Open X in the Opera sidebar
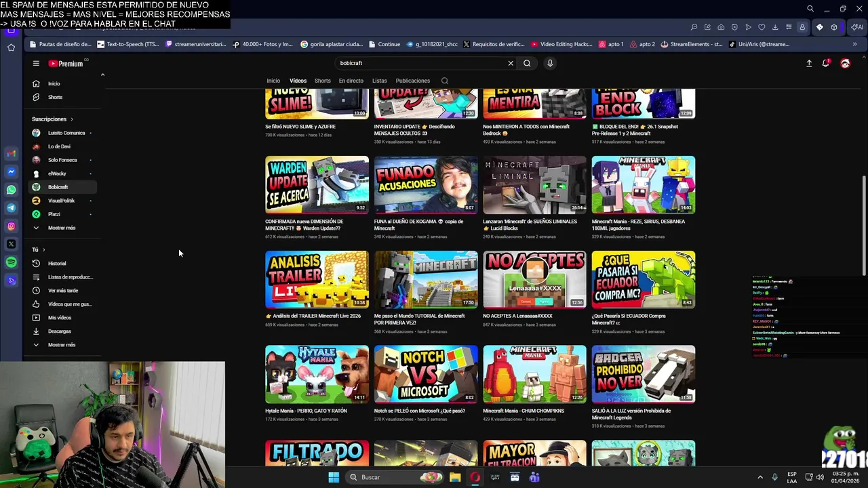Screen dimensions: 868x488 click(11, 244)
